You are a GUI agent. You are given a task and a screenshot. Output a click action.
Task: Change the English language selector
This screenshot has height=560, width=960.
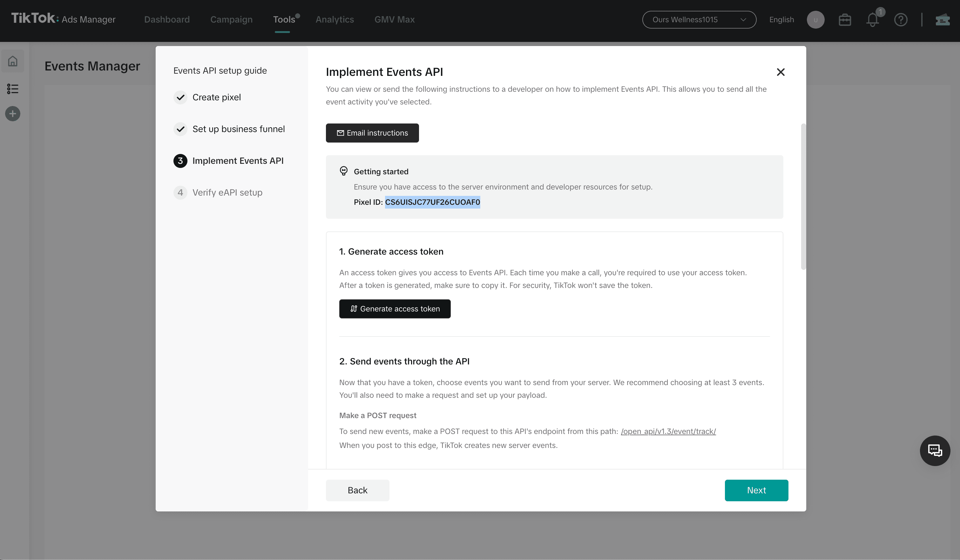(x=781, y=20)
